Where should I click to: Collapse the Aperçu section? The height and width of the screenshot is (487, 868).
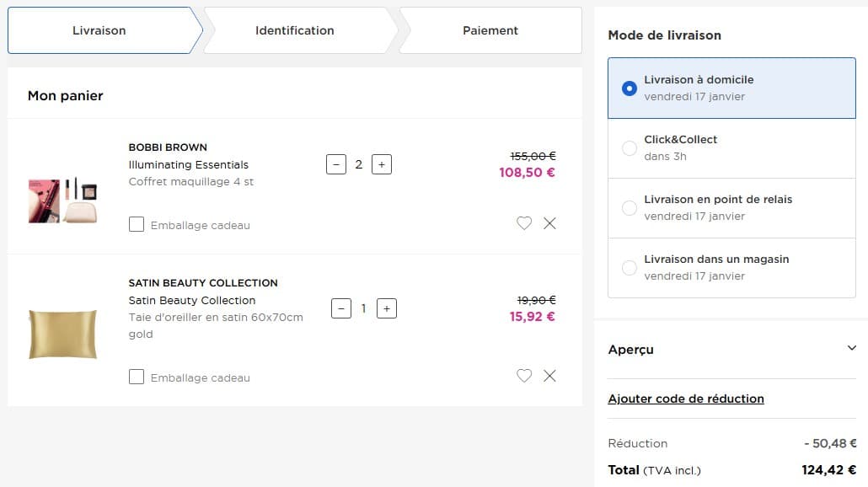pos(851,348)
